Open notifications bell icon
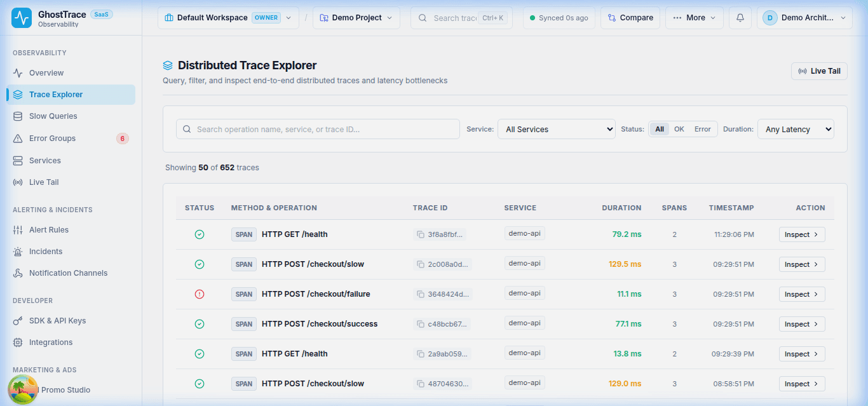Screen dimensions: 868x406 coord(740,18)
